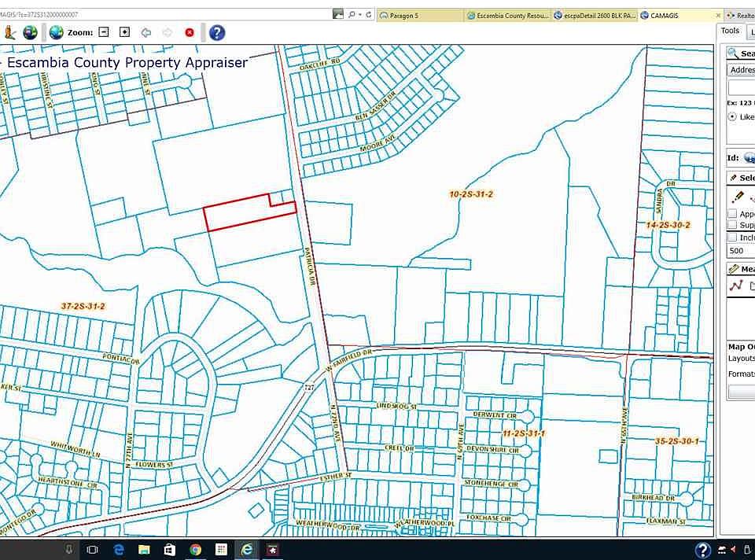Open File Explorer from the taskbar
This screenshot has height=560, width=755.
(x=144, y=550)
